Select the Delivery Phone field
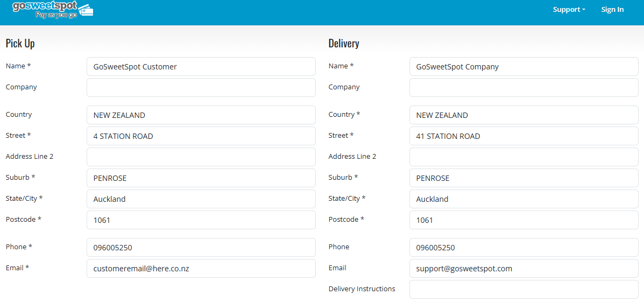The image size is (644, 302). coord(524,247)
